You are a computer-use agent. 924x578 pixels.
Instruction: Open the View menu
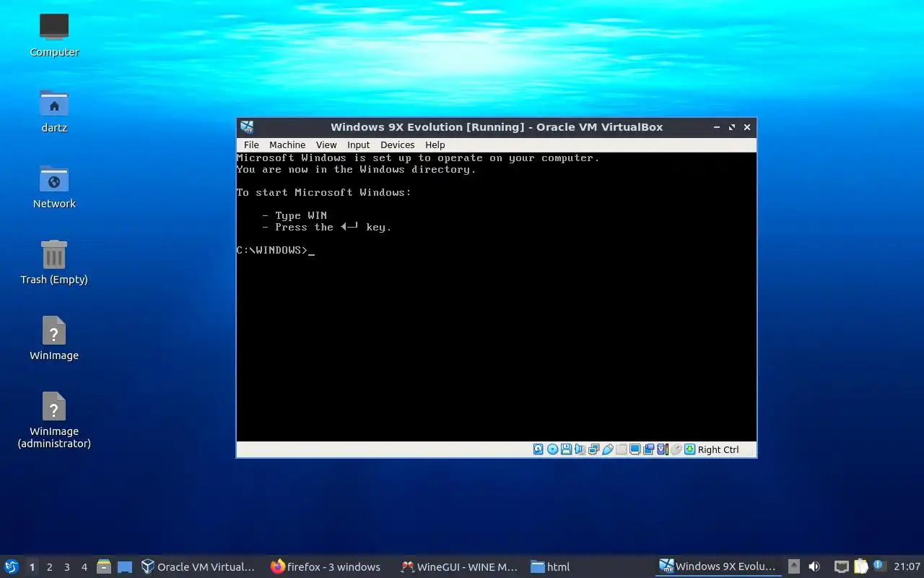326,144
